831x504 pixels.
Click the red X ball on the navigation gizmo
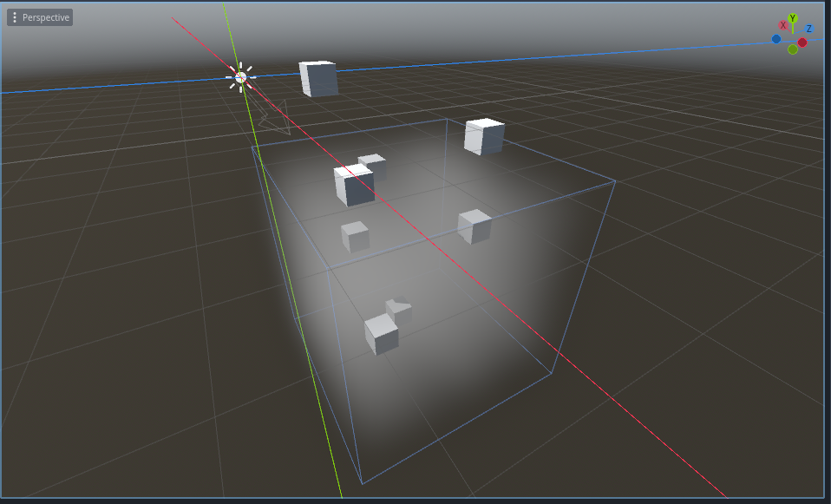[783, 24]
